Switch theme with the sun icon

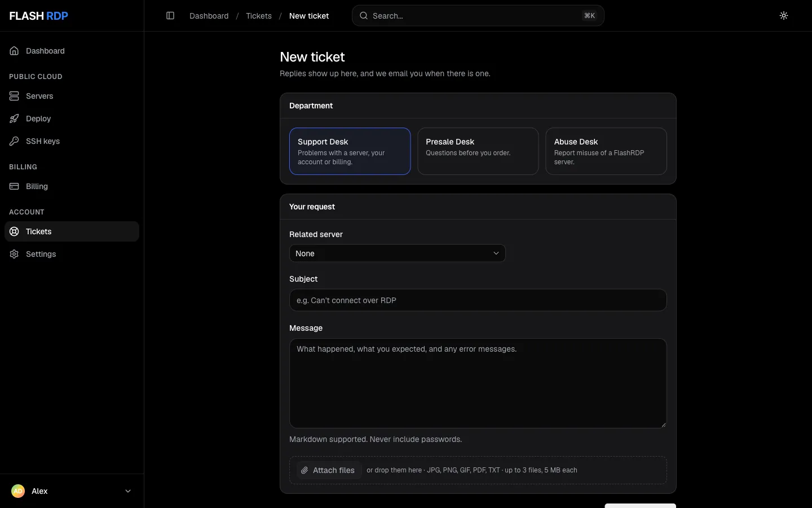pyautogui.click(x=784, y=16)
